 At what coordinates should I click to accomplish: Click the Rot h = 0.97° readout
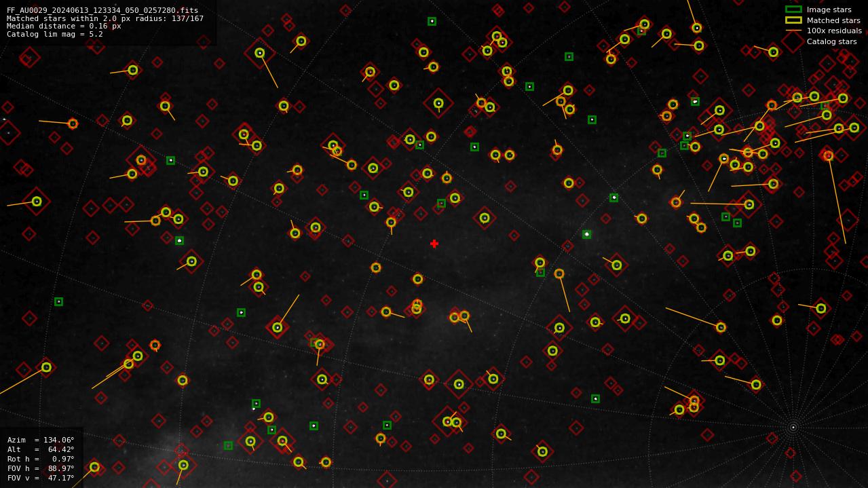click(41, 459)
